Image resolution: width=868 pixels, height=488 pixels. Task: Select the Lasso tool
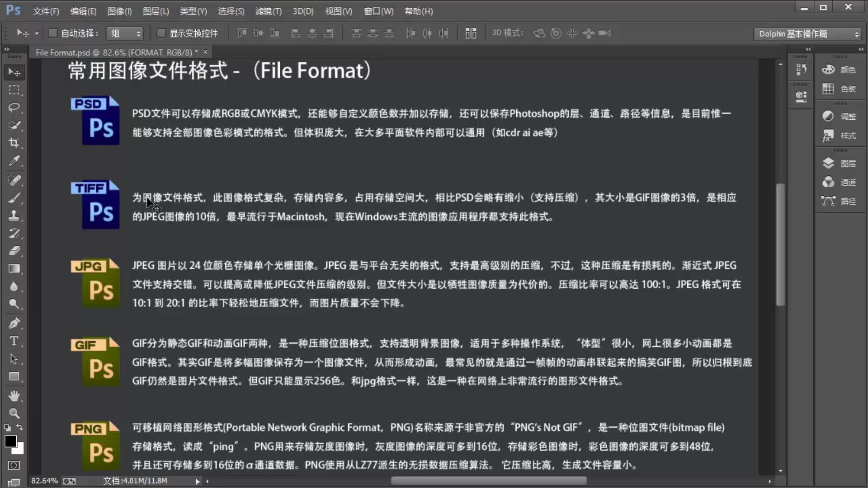point(14,108)
